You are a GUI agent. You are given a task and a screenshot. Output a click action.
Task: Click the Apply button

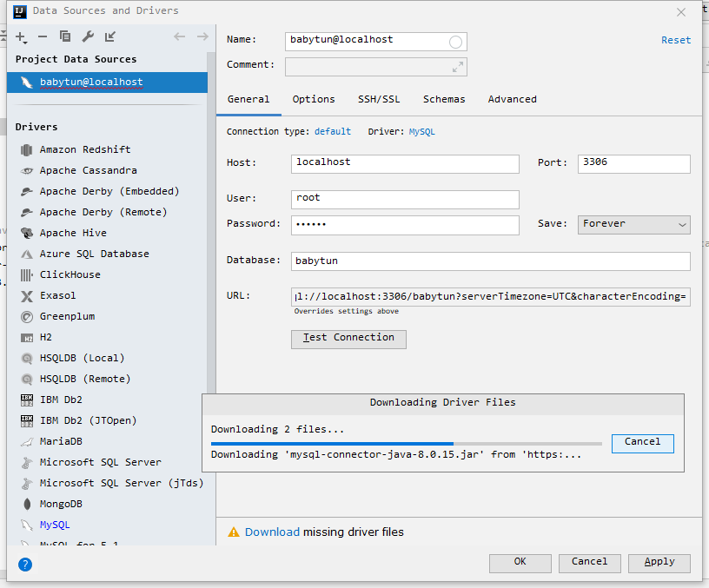(x=659, y=563)
